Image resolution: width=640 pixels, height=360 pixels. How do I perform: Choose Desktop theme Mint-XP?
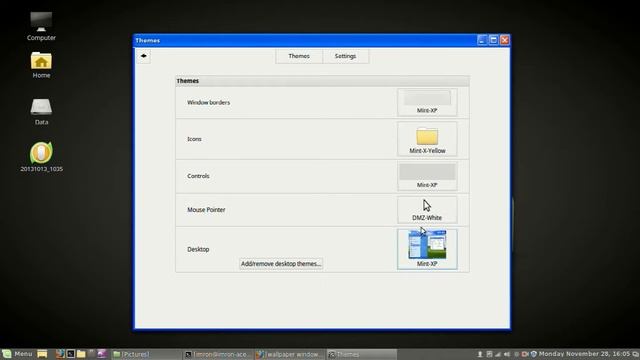(x=427, y=249)
